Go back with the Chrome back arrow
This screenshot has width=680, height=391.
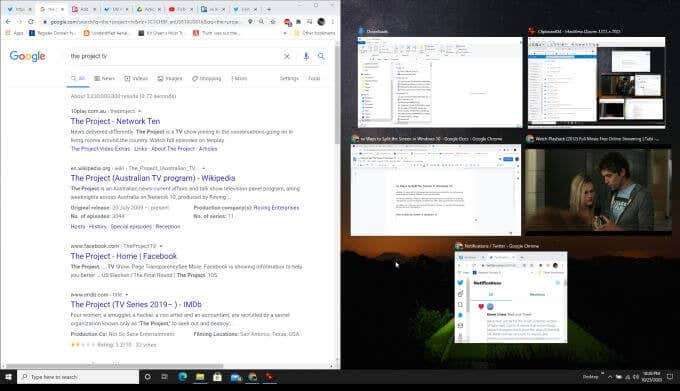pos(8,21)
